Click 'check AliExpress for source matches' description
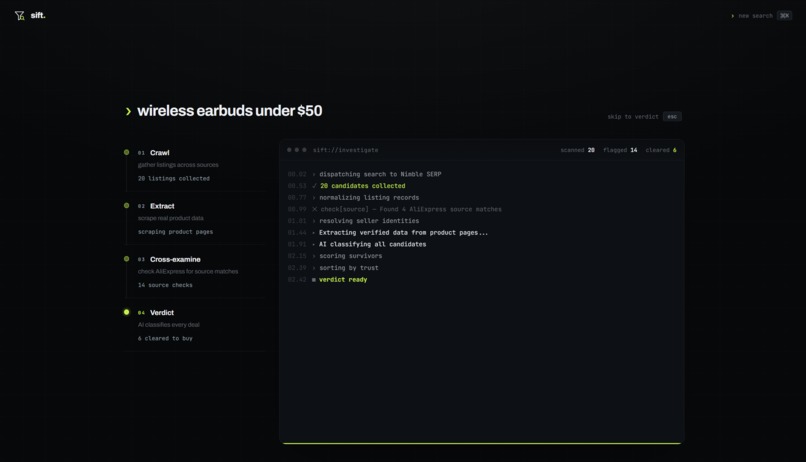 click(x=188, y=271)
